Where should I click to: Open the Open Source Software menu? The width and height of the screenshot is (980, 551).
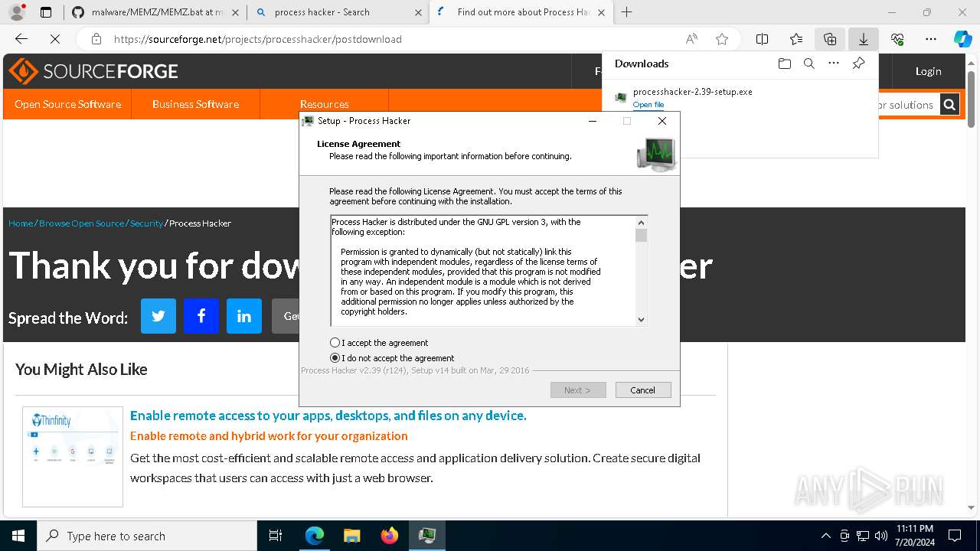67,104
